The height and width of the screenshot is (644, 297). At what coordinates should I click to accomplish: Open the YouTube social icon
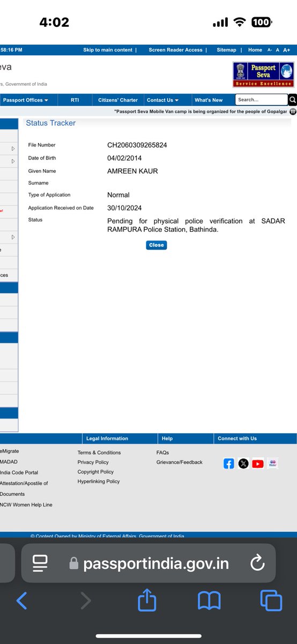pyautogui.click(x=258, y=464)
